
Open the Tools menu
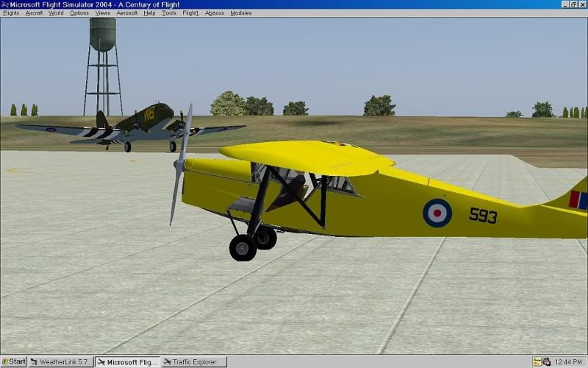(169, 13)
